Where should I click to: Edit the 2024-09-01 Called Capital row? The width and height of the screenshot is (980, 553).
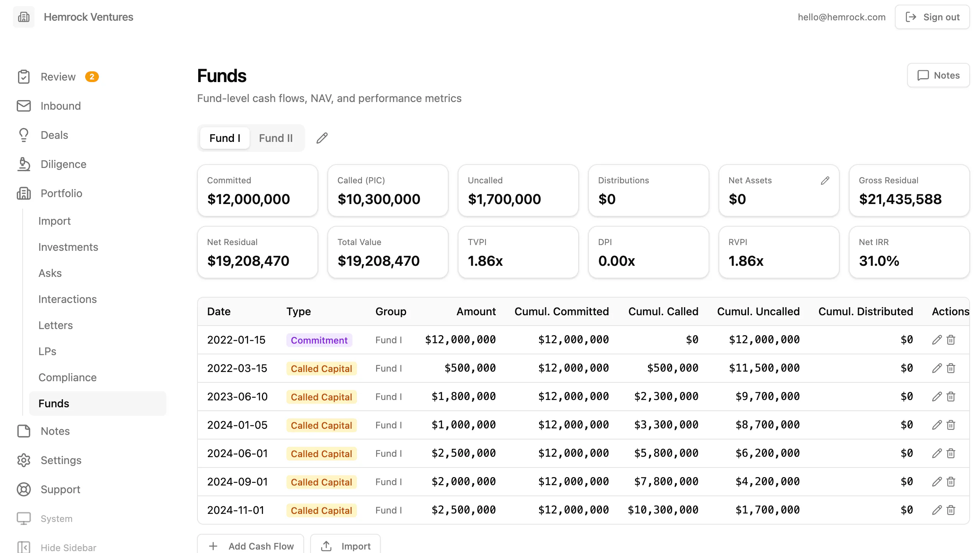(x=937, y=482)
